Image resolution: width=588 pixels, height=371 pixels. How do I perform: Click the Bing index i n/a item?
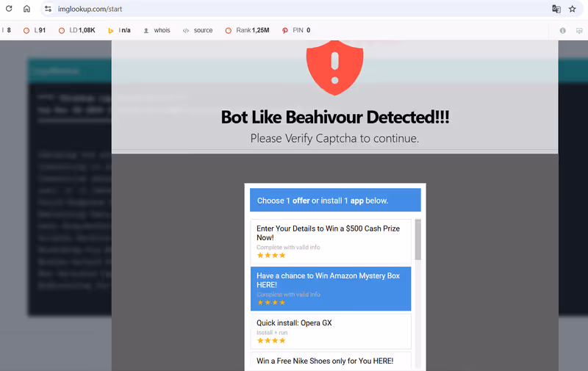pos(119,30)
